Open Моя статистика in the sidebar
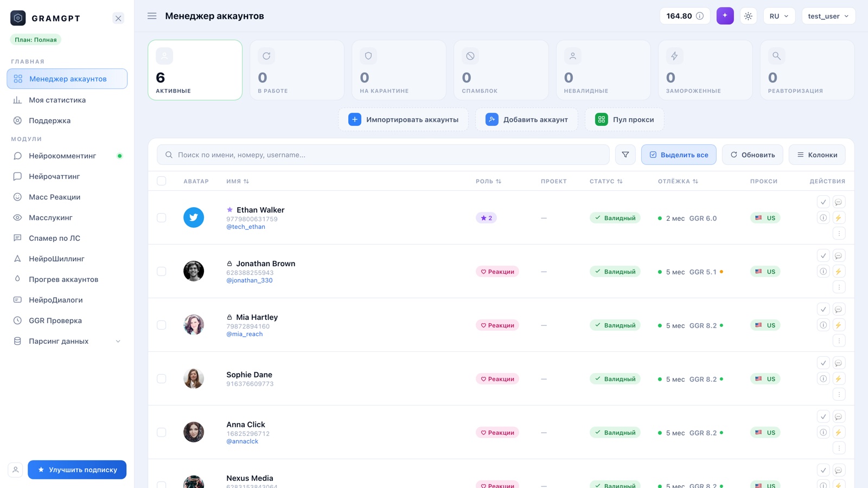Image resolution: width=868 pixels, height=488 pixels. point(67,100)
